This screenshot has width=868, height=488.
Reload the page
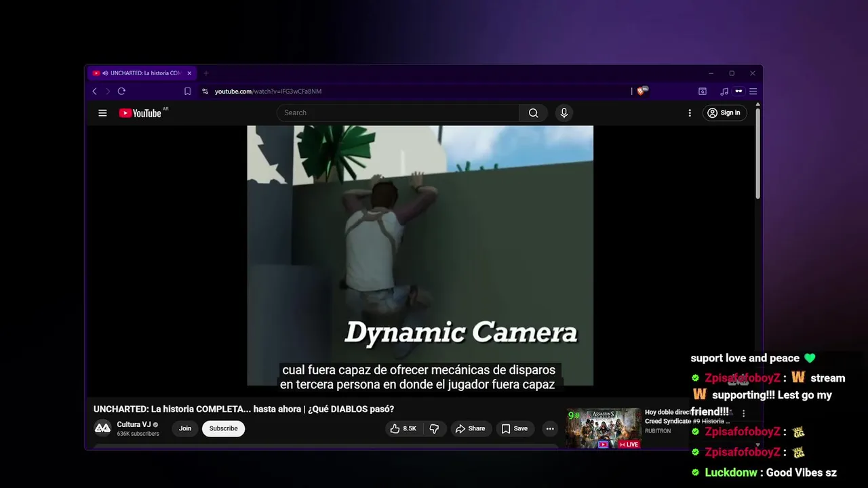pyautogui.click(x=121, y=91)
